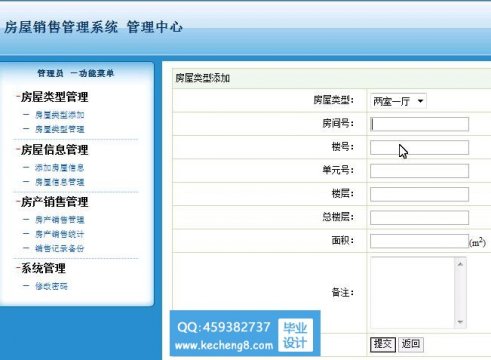Open 房产销售管理 sub-link

[x=60, y=220]
